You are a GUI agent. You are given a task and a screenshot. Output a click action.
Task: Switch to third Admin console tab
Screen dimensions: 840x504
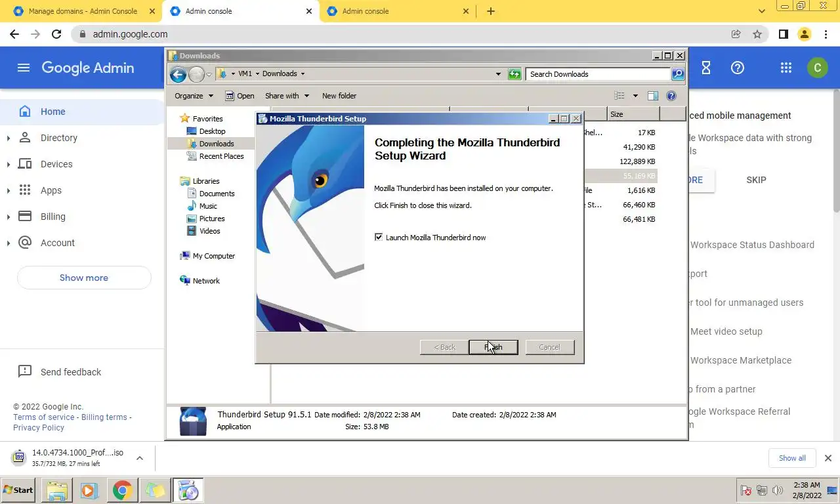(398, 11)
